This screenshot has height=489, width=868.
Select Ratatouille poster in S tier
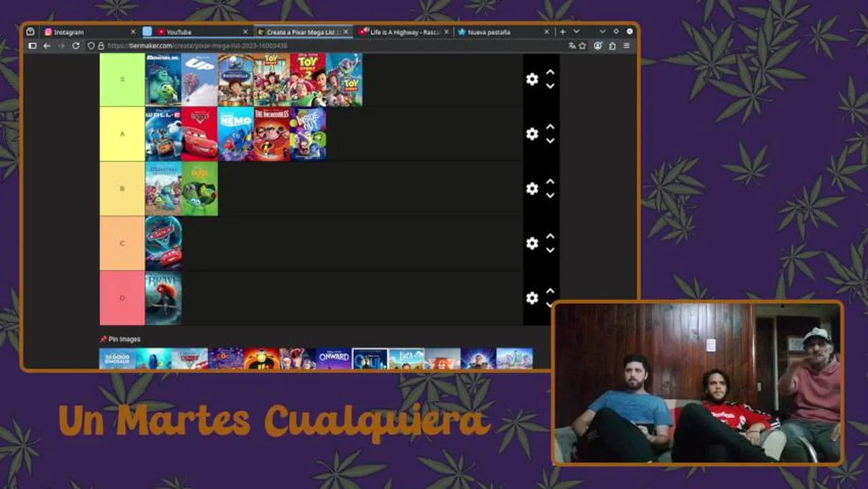[x=236, y=79]
